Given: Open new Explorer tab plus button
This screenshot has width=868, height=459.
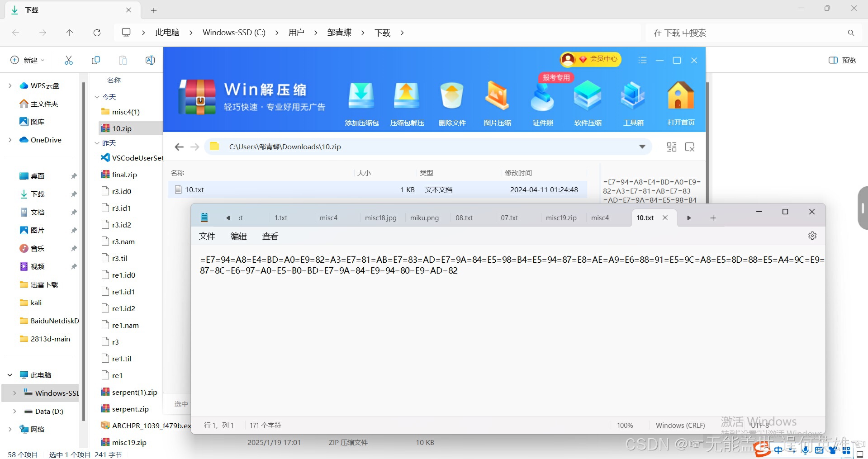Looking at the screenshot, I should (154, 10).
